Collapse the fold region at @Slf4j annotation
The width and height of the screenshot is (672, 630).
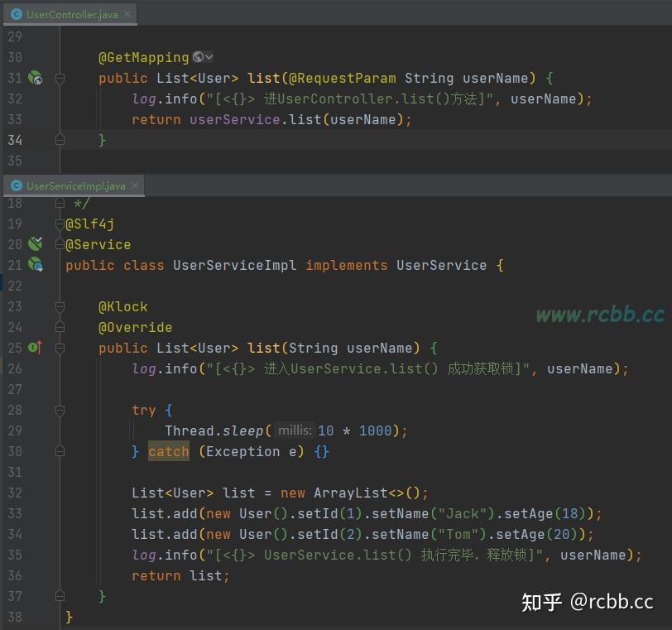click(x=59, y=224)
